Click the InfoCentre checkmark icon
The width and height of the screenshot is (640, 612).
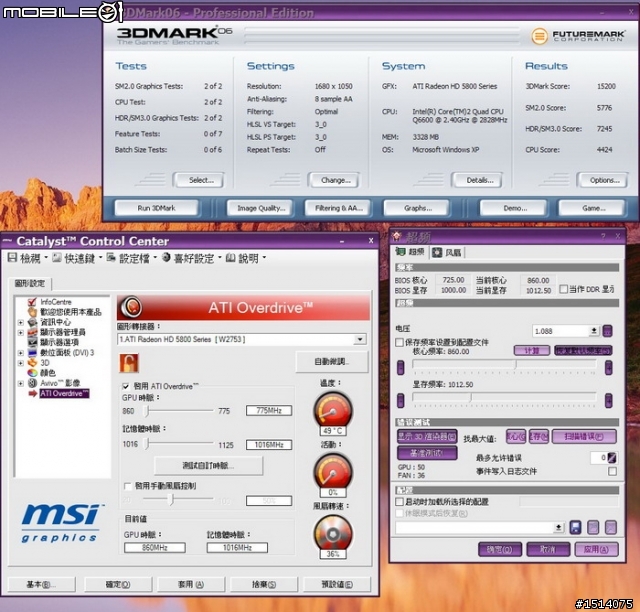pyautogui.click(x=32, y=302)
